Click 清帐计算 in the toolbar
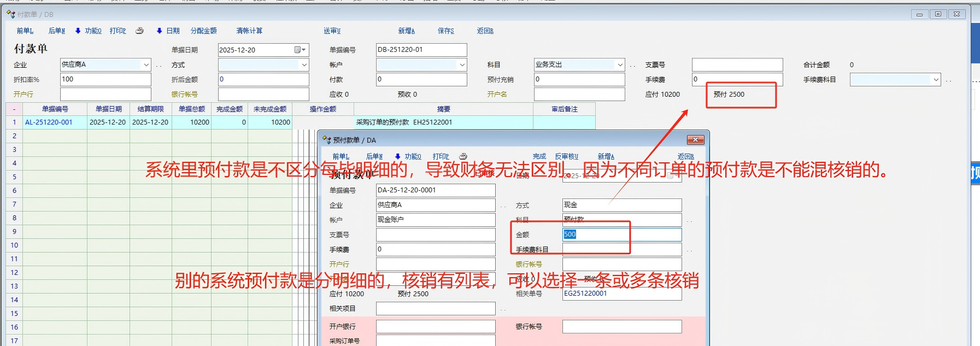Viewport: 980px width, 346px height. point(249,31)
